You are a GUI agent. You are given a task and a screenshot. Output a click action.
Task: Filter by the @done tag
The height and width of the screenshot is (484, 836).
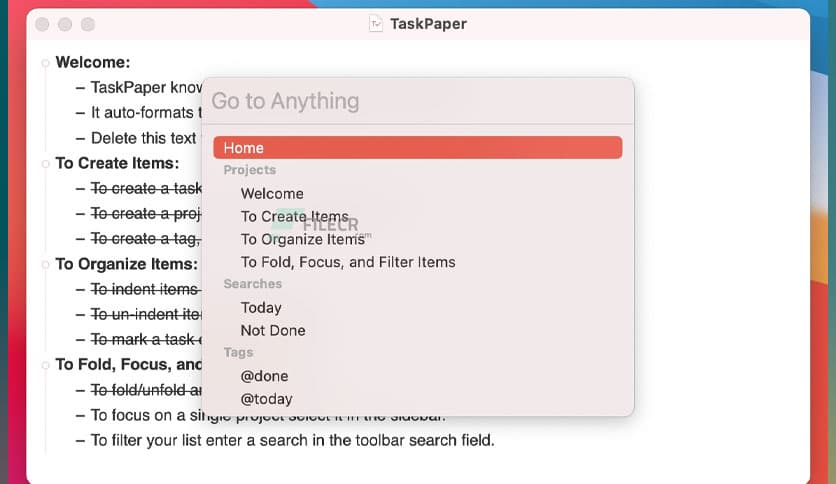click(x=264, y=376)
